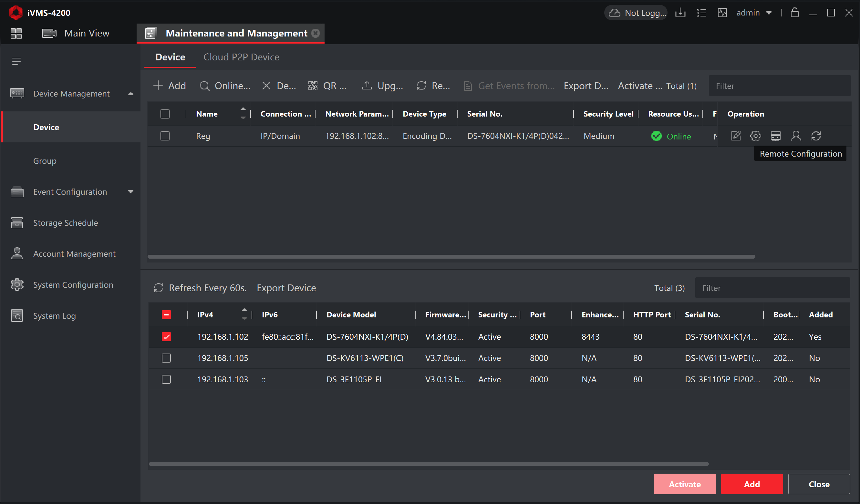Click the DS-KV6113-WPE1(C) device model cell
This screenshot has height=504, width=860.
tap(365, 358)
